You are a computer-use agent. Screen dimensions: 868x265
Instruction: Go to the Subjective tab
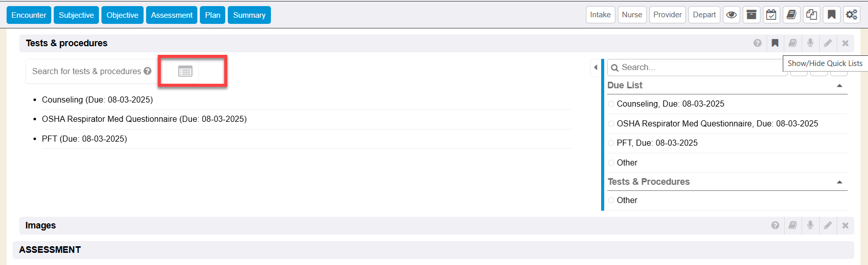(x=76, y=15)
